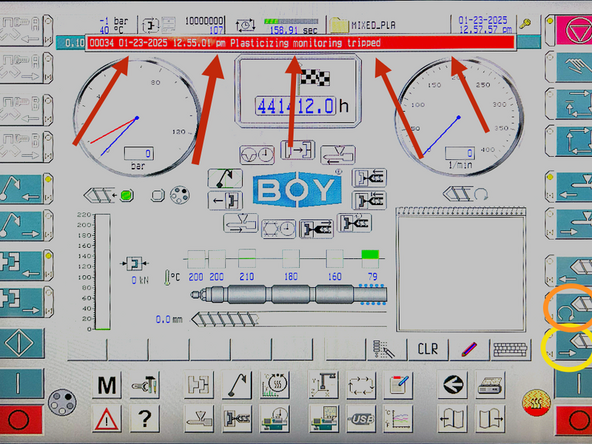This screenshot has height=444, width=592.
Task: Toggle the orange barrel heating button
Action: [536, 402]
